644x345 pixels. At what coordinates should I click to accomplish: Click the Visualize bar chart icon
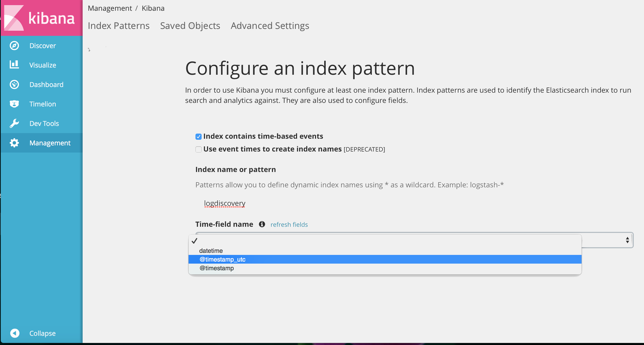(14, 65)
